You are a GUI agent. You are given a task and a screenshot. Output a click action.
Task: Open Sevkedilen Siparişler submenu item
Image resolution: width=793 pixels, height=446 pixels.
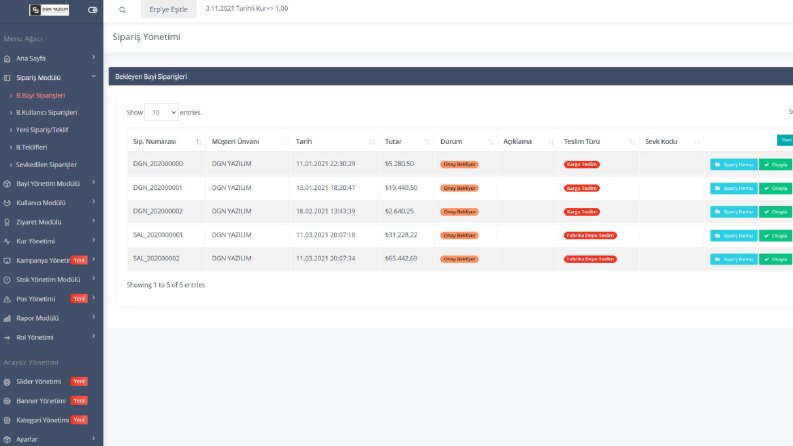click(x=47, y=165)
